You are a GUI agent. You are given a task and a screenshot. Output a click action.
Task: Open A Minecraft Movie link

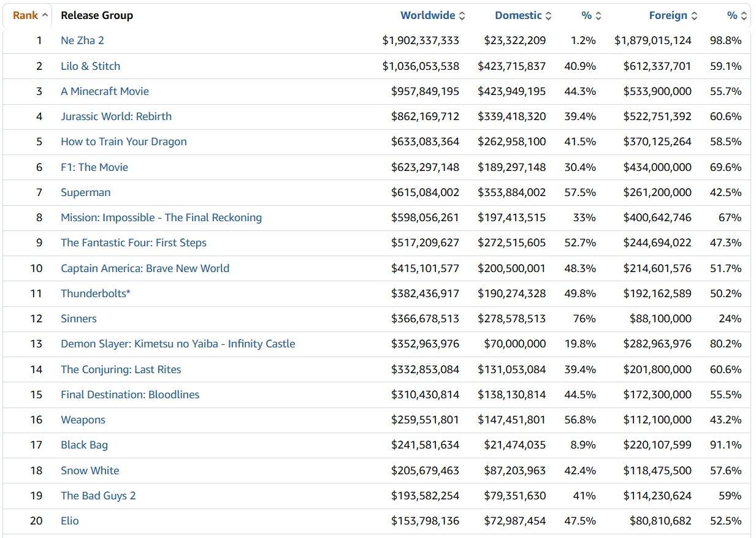105,91
